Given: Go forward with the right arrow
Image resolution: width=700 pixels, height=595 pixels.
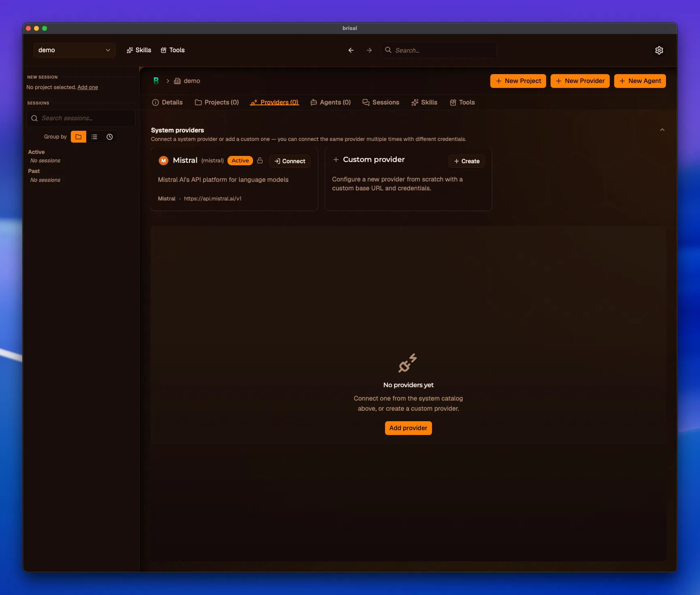Looking at the screenshot, I should (x=369, y=50).
